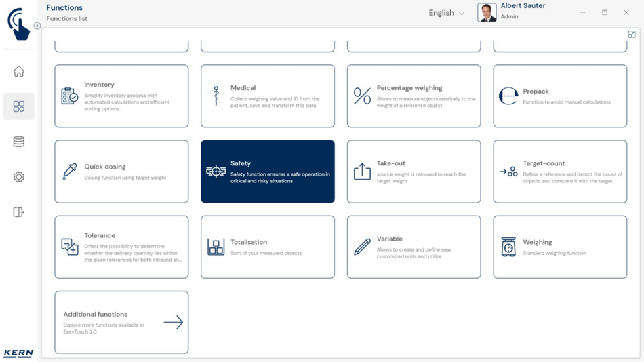Screen dimensions: 644x362
Task: Click the Quick dosing pipette icon
Action: (70, 172)
